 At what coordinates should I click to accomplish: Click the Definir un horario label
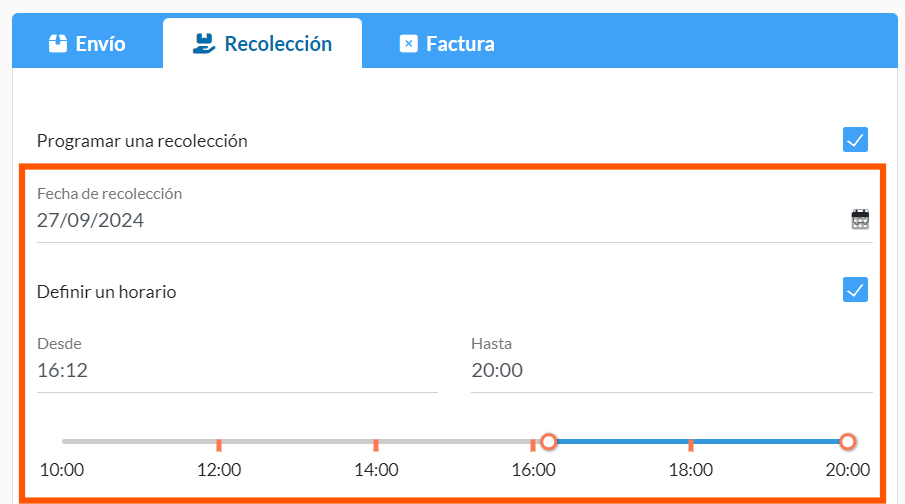coord(107,292)
